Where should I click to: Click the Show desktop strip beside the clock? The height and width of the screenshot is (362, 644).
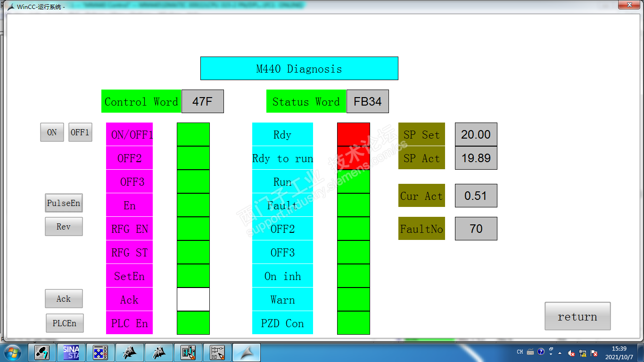click(641, 353)
